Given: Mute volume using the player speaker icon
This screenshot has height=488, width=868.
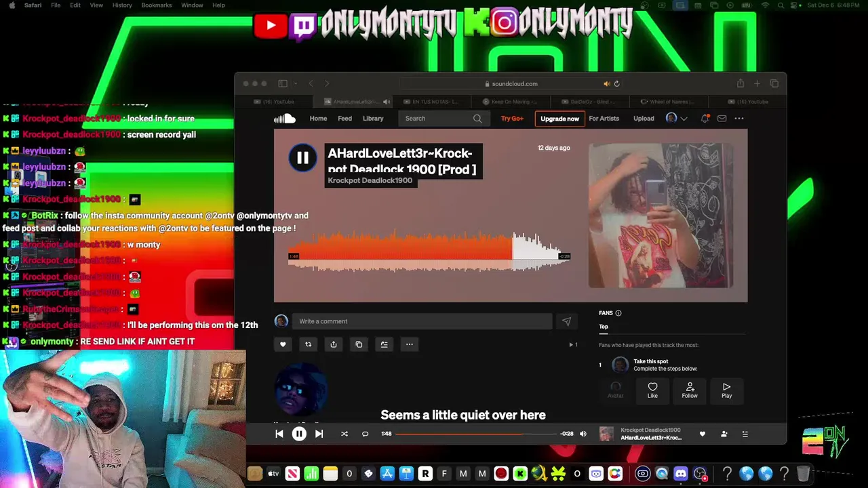Looking at the screenshot, I should [583, 434].
